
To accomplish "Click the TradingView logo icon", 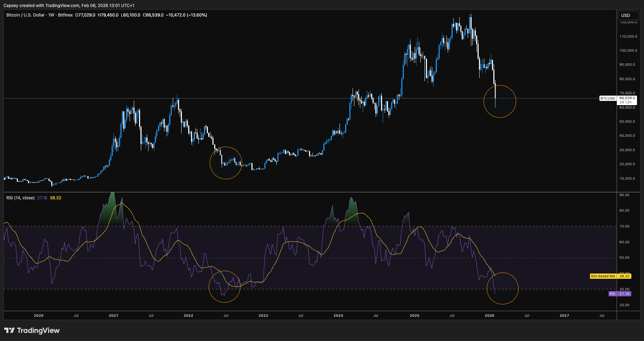I will coord(9,330).
